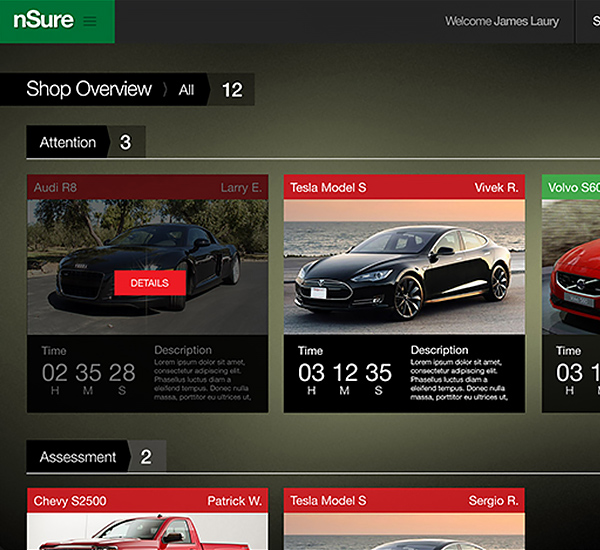This screenshot has height=550, width=600.
Task: Click the Audi R8 Description text
Action: 202,380
